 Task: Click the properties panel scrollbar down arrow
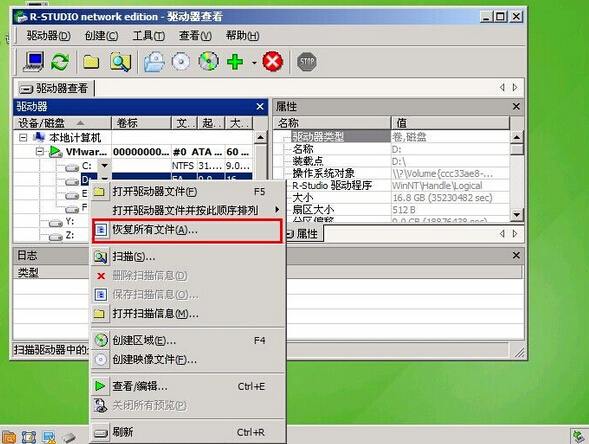(x=517, y=214)
